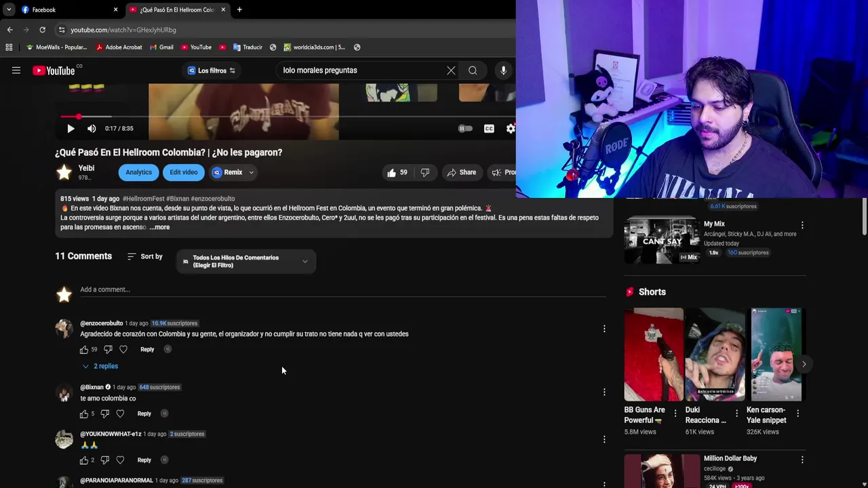868x488 pixels.
Task: Open the Duki Reacciona short thumbnail
Action: tap(715, 354)
